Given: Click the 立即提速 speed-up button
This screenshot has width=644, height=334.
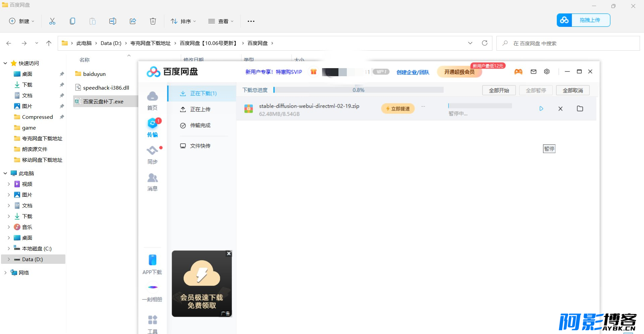Looking at the screenshot, I should pos(398,109).
